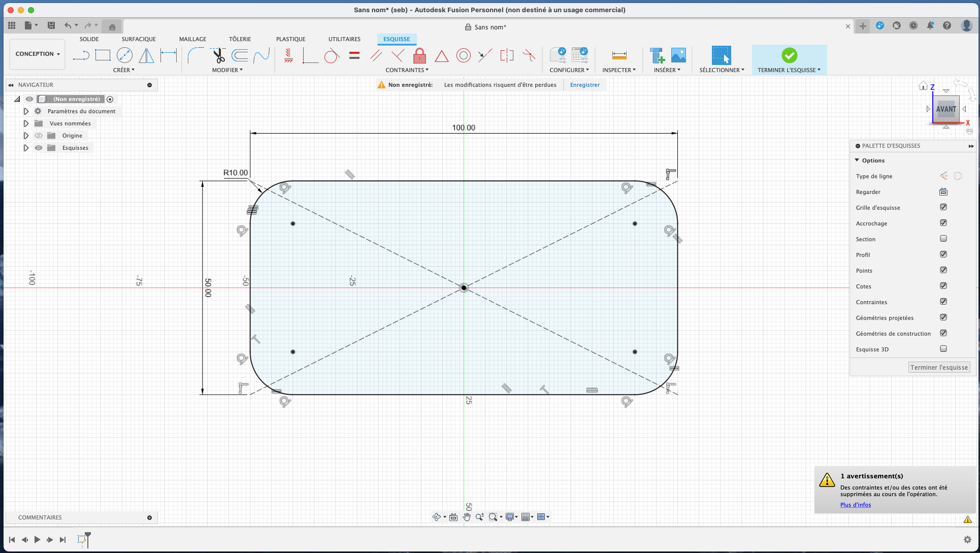Click the Enregistrer link
Image resolution: width=980 pixels, height=553 pixels.
click(x=584, y=85)
